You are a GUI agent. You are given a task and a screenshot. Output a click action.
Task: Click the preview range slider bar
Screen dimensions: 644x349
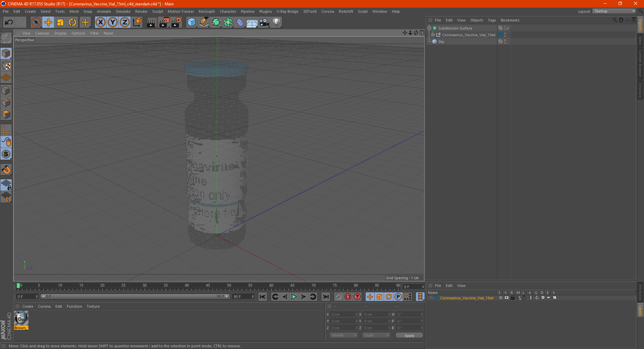[x=135, y=296]
